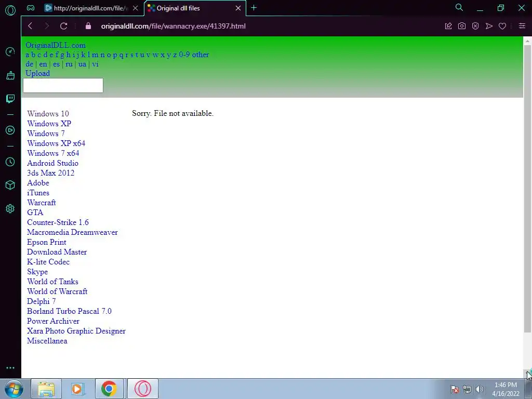Open the snapshot camera tool

(462, 26)
